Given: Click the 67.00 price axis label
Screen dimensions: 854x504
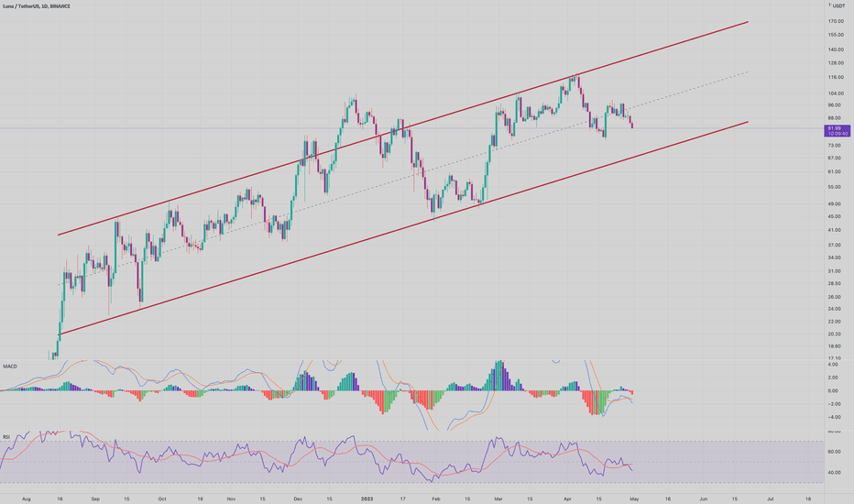Looking at the screenshot, I should [835, 158].
